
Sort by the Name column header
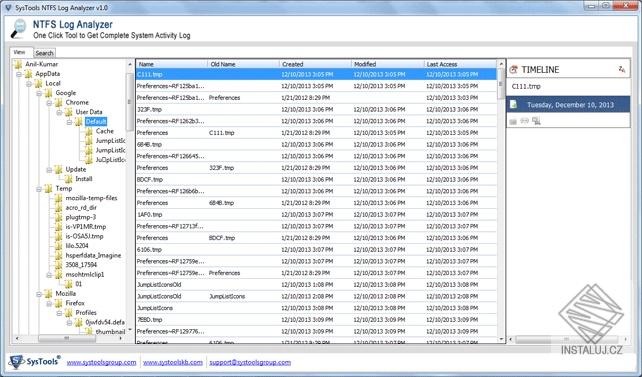172,64
